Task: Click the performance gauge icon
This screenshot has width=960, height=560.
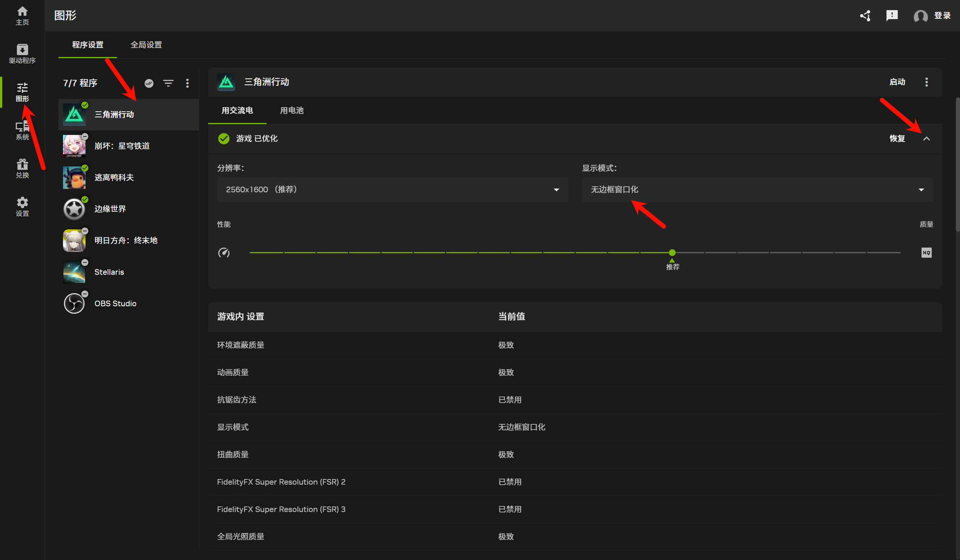Action: tap(223, 252)
